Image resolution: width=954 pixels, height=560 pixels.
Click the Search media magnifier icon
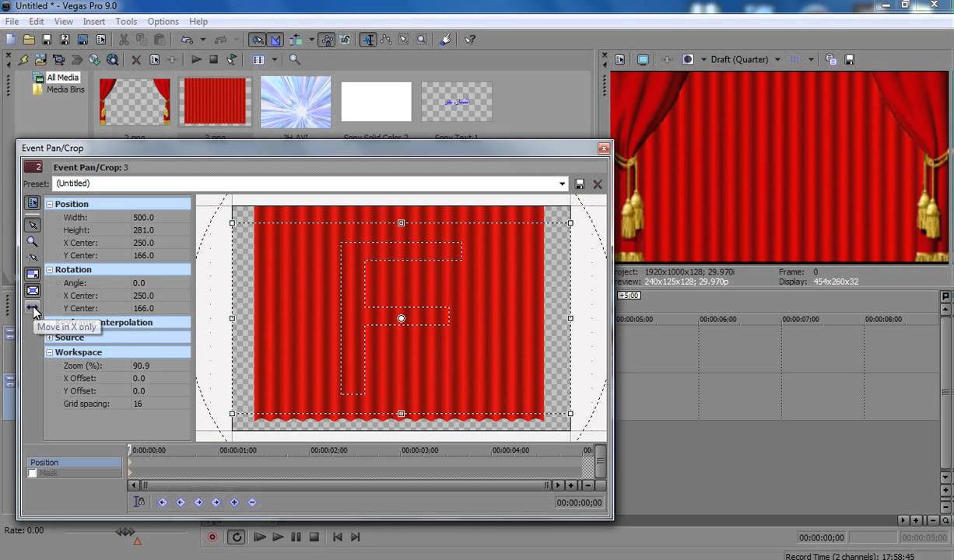pyautogui.click(x=294, y=59)
